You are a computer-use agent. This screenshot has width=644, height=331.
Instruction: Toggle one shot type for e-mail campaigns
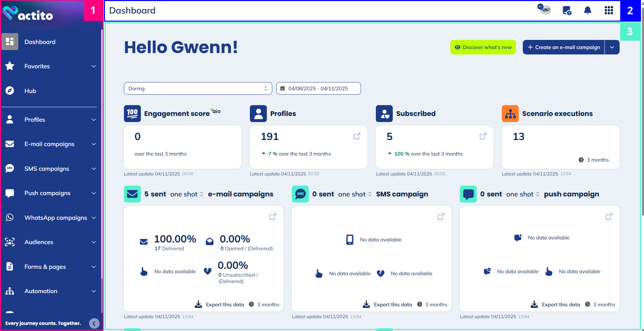[x=187, y=194]
